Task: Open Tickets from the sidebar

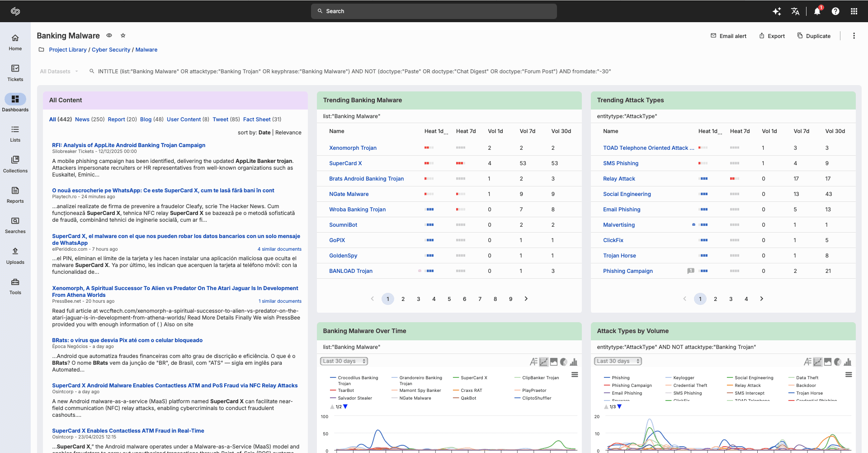Action: click(15, 73)
